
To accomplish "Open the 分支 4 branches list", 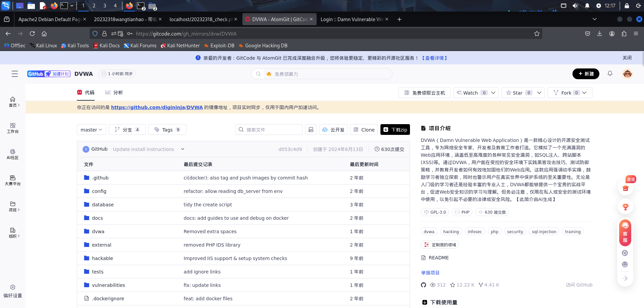I will pyautogui.click(x=127, y=130).
